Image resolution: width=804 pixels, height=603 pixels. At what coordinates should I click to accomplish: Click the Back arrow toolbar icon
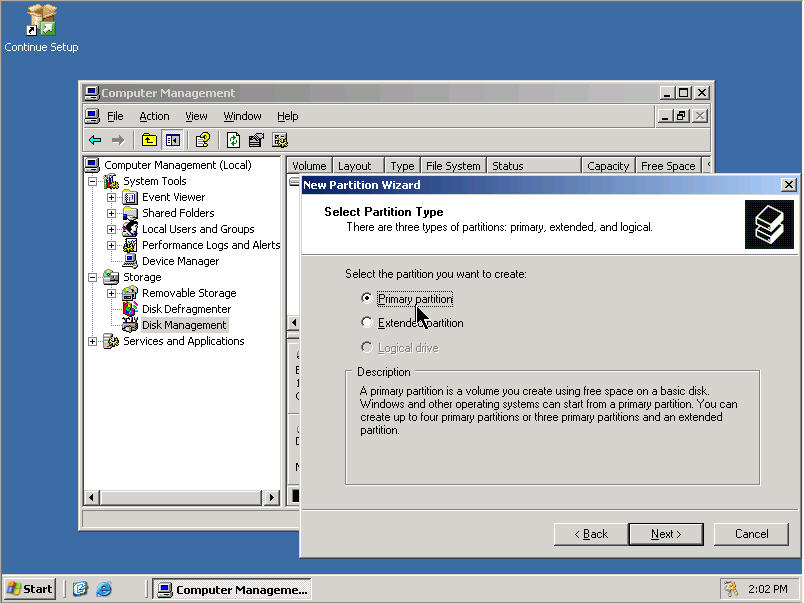(x=95, y=140)
